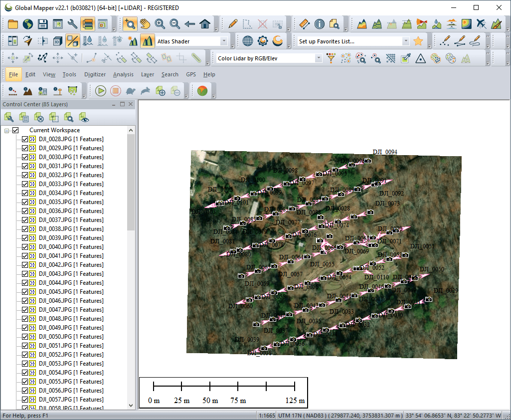Click the layer list scroll up arrow
Image resolution: width=511 pixels, height=420 pixels.
[x=131, y=130]
